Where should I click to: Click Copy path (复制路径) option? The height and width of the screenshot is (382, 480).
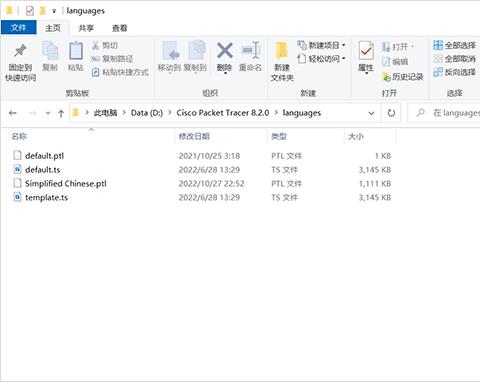[112, 59]
